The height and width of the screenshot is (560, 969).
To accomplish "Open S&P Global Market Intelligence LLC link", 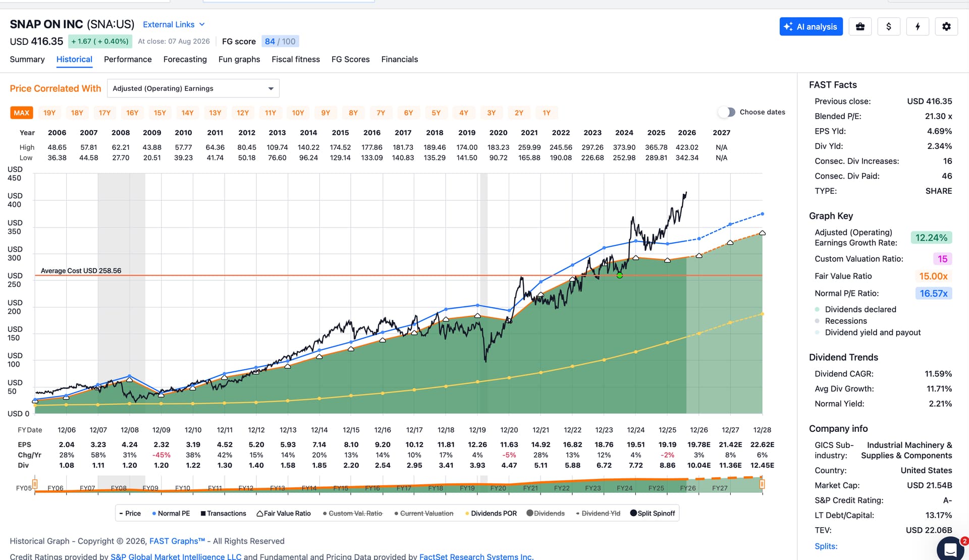I will (176, 556).
